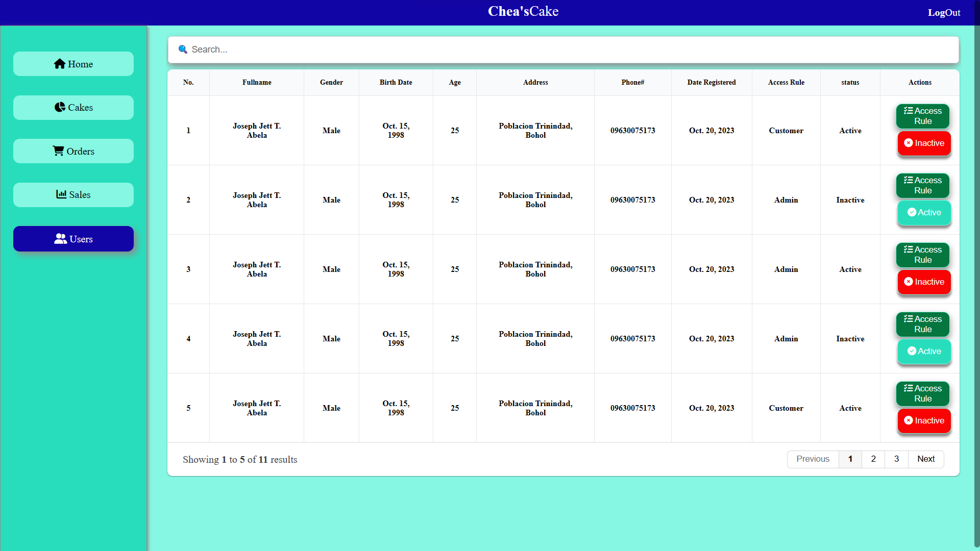Open Access Rule for user row 3
The width and height of the screenshot is (980, 551).
coord(923,255)
